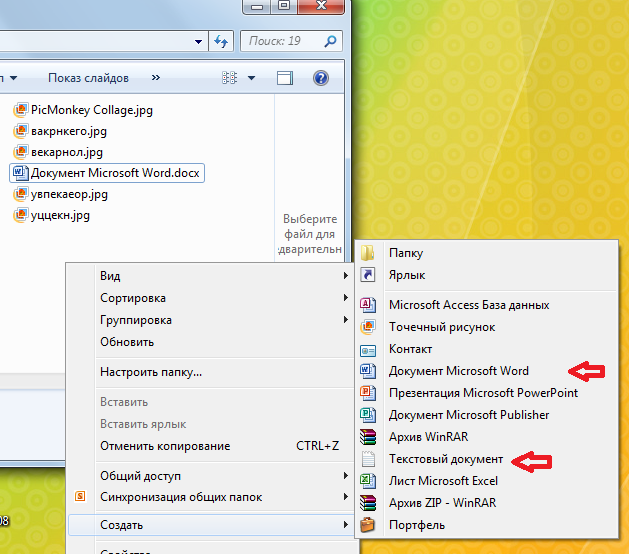The width and height of the screenshot is (629, 554).
Task: Choose Обновить in the context menu
Action: click(x=211, y=342)
